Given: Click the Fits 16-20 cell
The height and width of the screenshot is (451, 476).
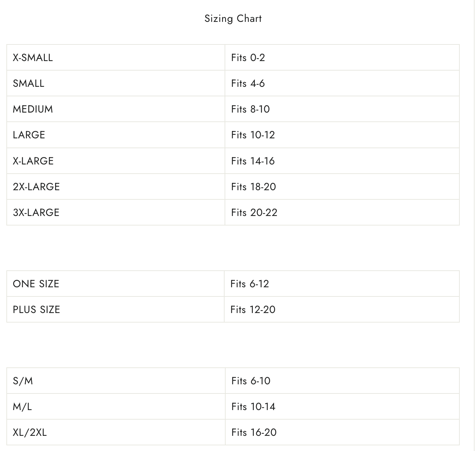Looking at the screenshot, I should pyautogui.click(x=342, y=432).
